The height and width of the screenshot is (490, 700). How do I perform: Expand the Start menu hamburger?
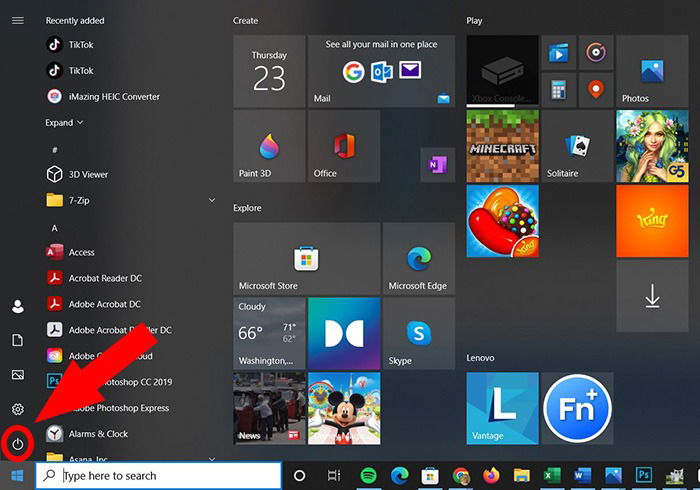pyautogui.click(x=18, y=21)
